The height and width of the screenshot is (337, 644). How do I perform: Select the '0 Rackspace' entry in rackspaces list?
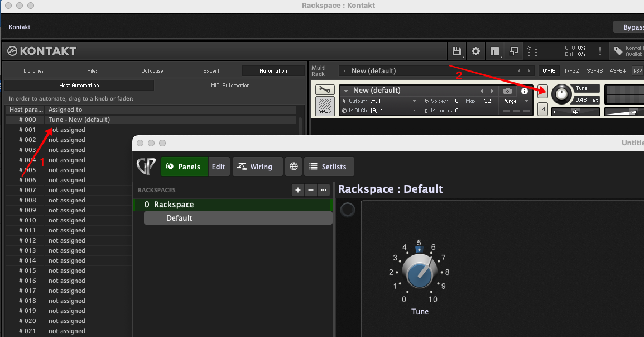(233, 205)
